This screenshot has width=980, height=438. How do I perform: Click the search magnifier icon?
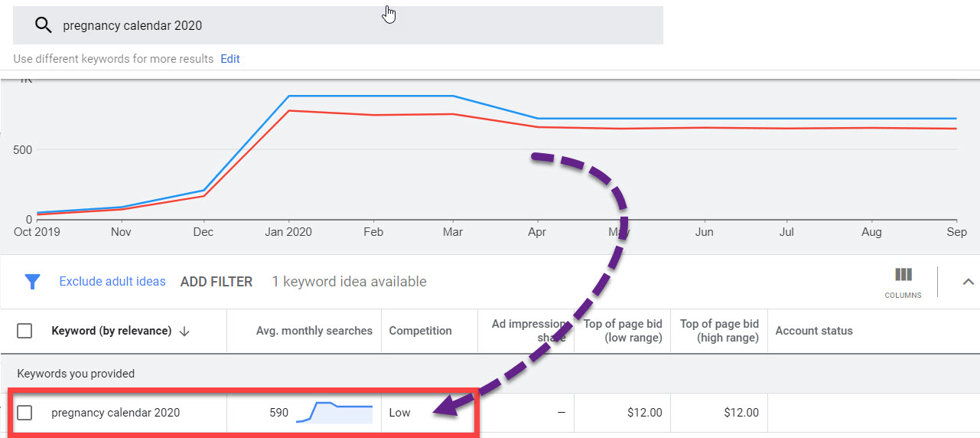pyautogui.click(x=43, y=25)
